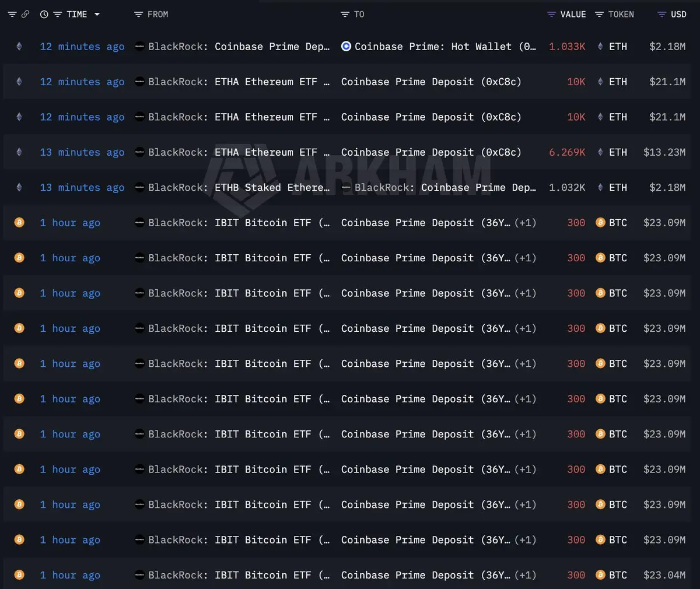Expand the (+1) recipients in the $23.04M row

click(525, 575)
